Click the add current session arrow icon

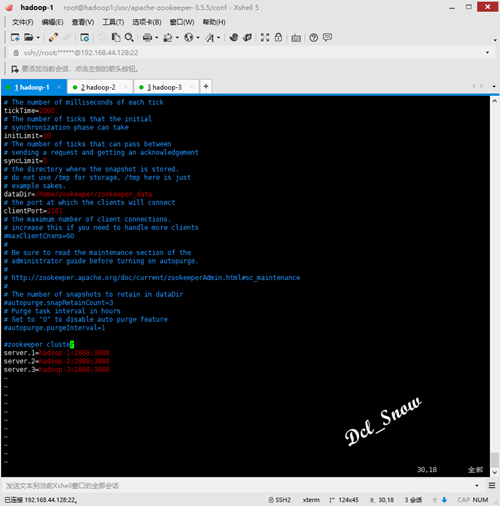pos(15,69)
